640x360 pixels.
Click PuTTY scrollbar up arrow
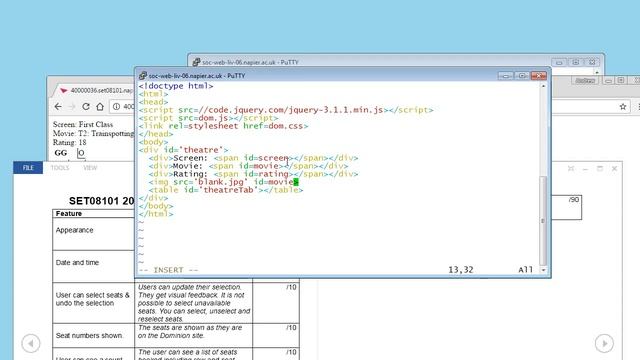coord(543,86)
